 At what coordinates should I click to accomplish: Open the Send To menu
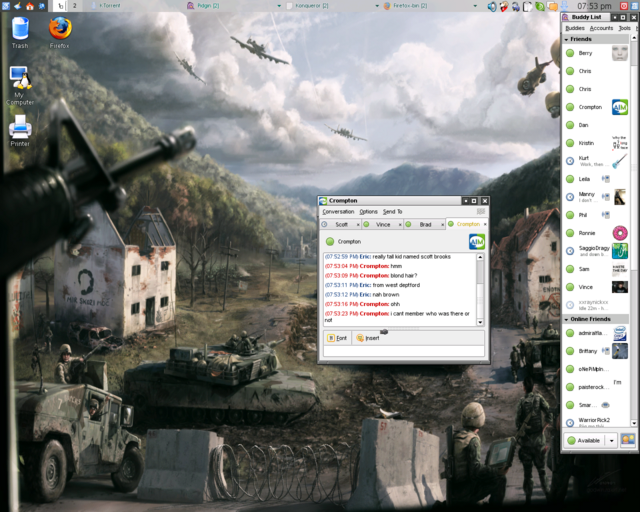[392, 211]
